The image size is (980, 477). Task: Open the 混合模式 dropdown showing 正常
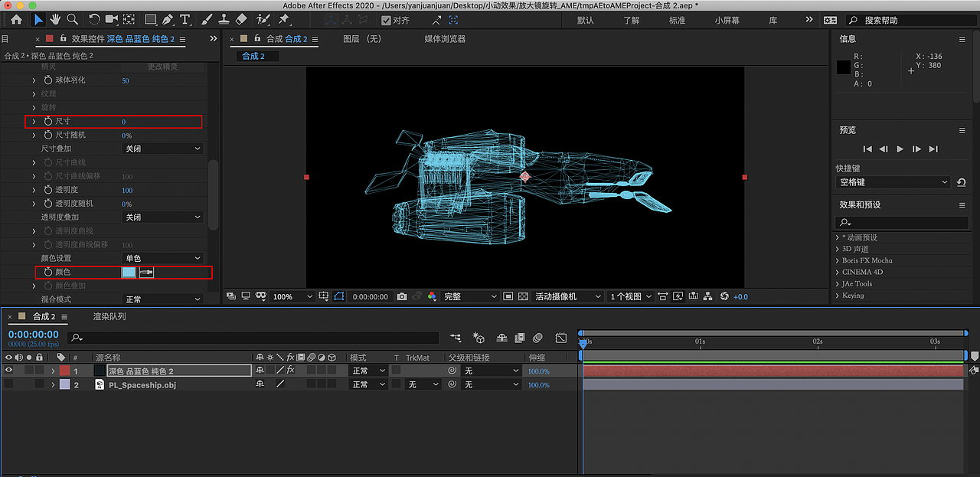coord(162,299)
